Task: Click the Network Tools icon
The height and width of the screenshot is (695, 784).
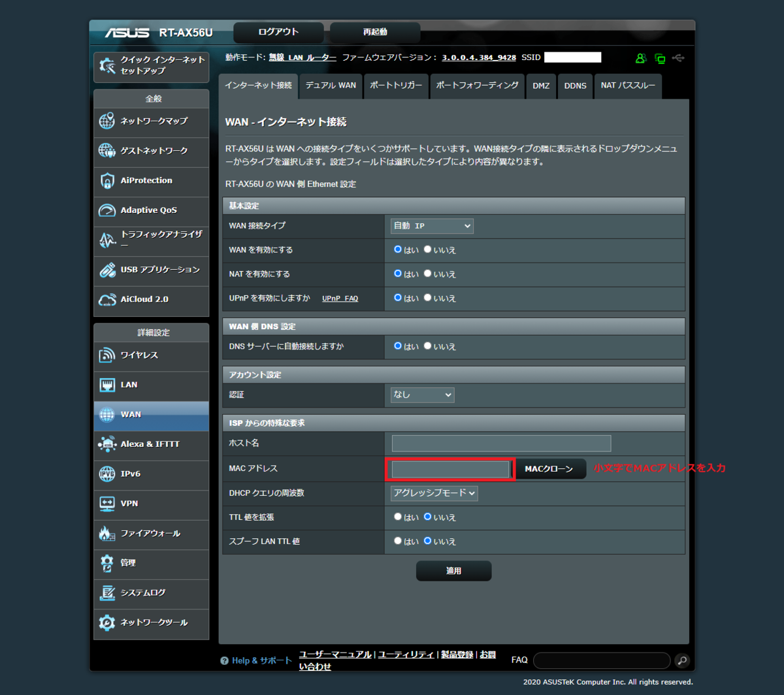Action: click(107, 622)
